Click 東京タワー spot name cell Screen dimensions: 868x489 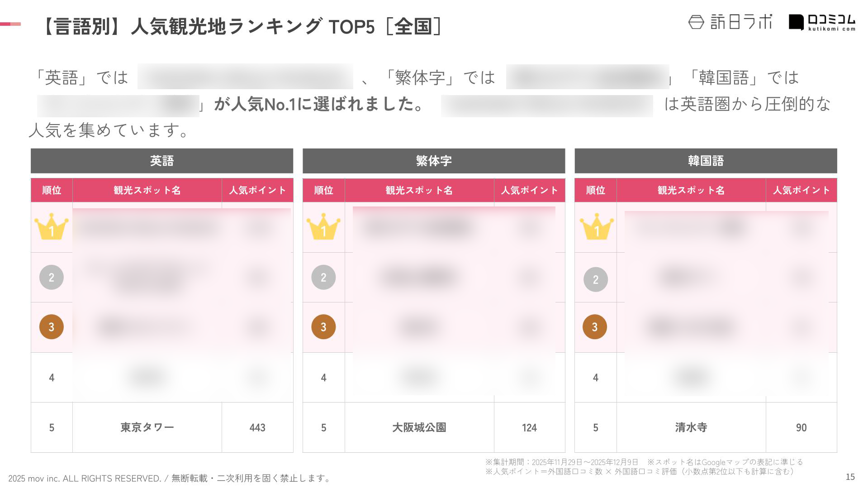(x=147, y=427)
